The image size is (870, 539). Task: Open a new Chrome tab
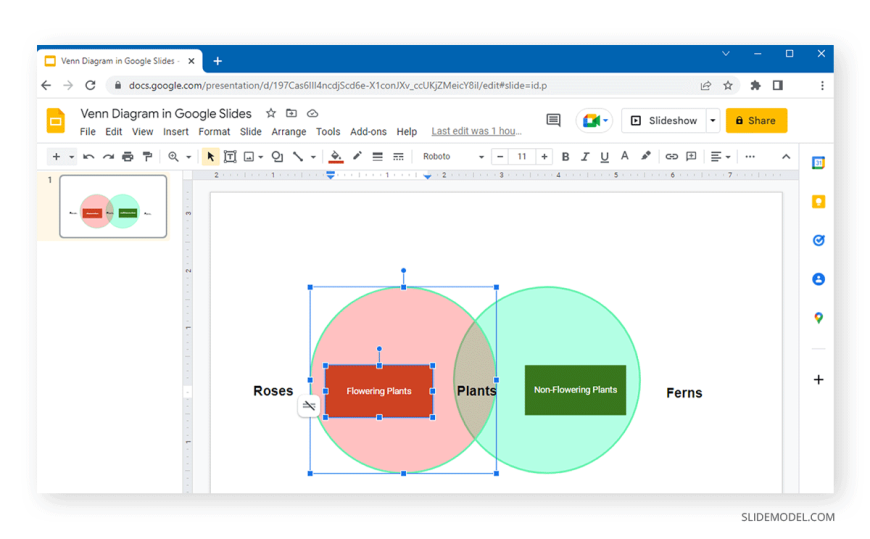(x=218, y=61)
